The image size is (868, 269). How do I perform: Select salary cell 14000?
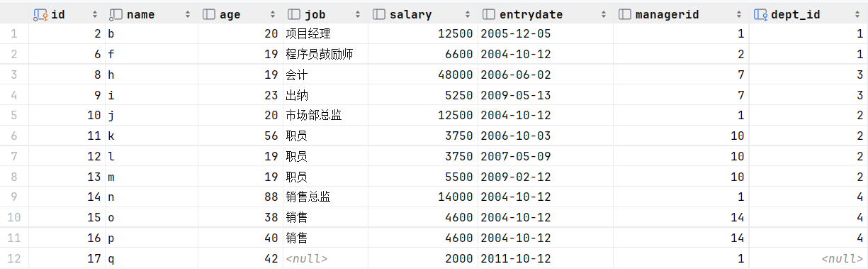coord(422,197)
